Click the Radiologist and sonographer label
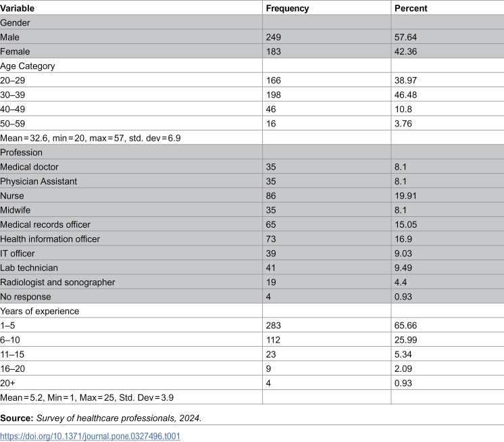Image resolution: width=504 pixels, height=442 pixels. pyautogui.click(x=57, y=282)
